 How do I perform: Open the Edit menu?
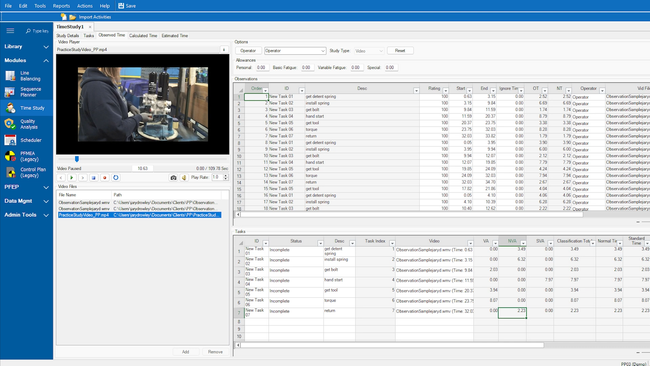(23, 6)
